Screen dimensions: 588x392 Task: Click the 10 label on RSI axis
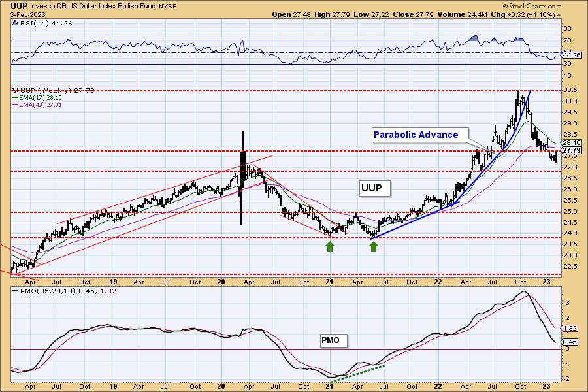[x=567, y=76]
